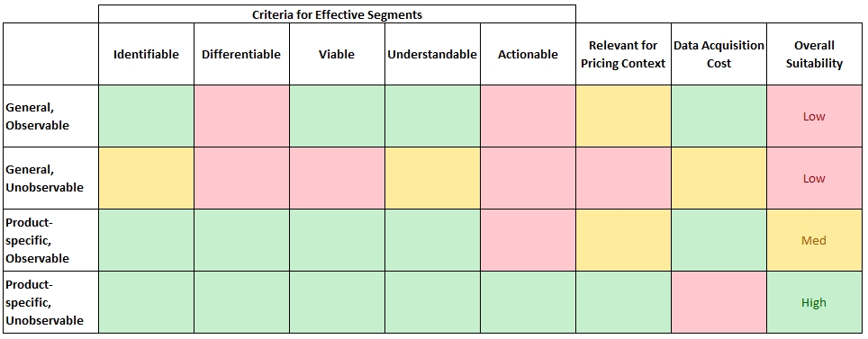
Task: Select yellow Identifiable cell for General, Unobservable
Action: click(x=146, y=178)
